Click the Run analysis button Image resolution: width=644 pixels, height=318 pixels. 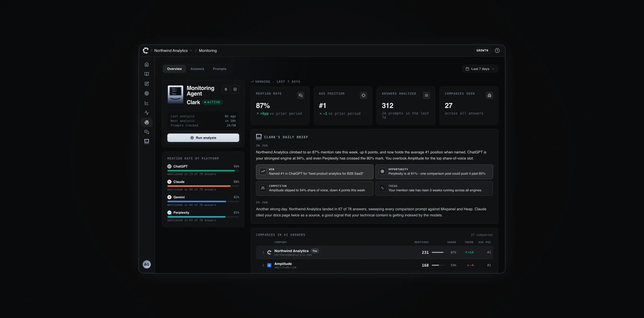pyautogui.click(x=203, y=138)
